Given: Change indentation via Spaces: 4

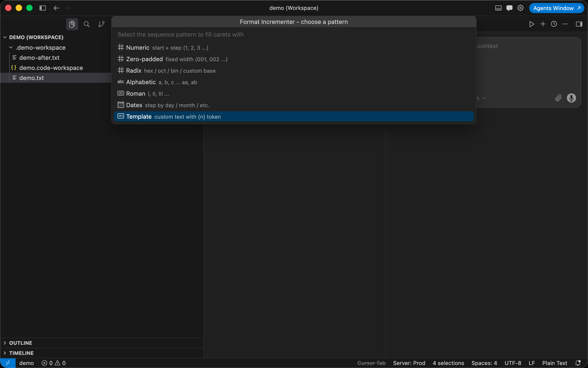Looking at the screenshot, I should tap(484, 363).
